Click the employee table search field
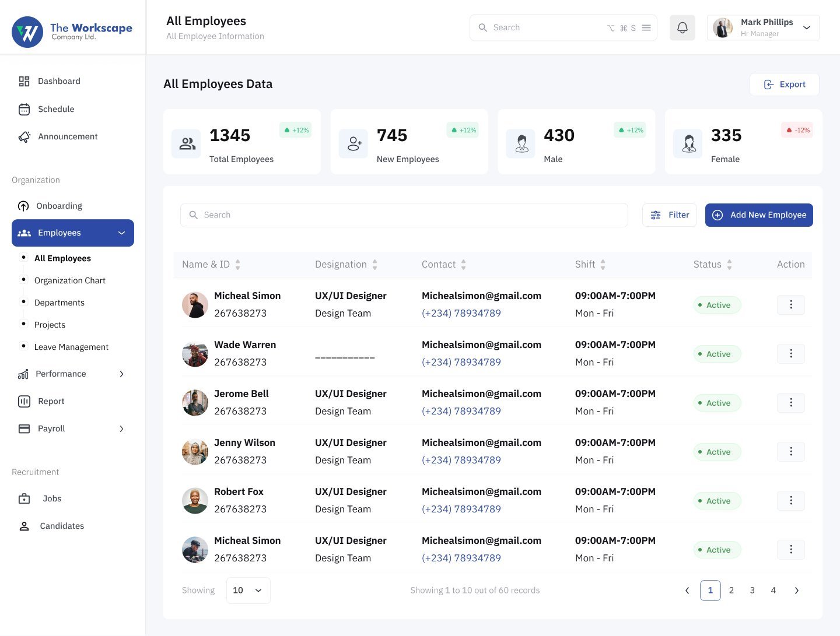Image resolution: width=840 pixels, height=636 pixels. coord(404,215)
